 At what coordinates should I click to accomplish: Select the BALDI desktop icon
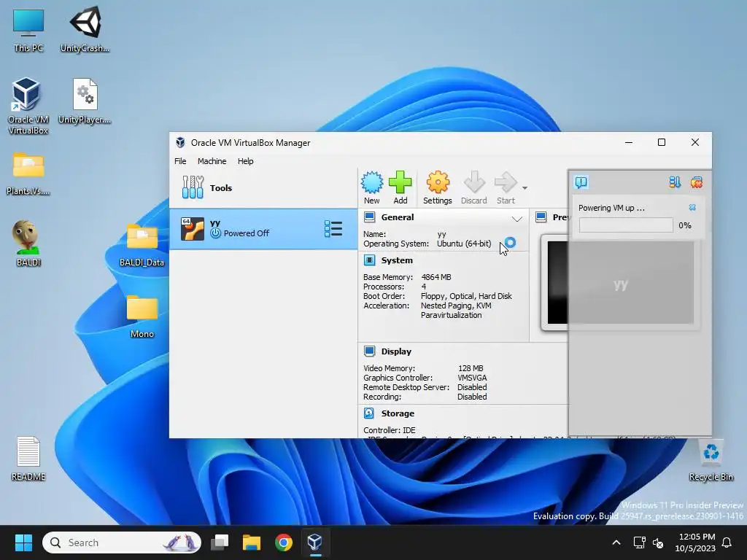click(28, 244)
